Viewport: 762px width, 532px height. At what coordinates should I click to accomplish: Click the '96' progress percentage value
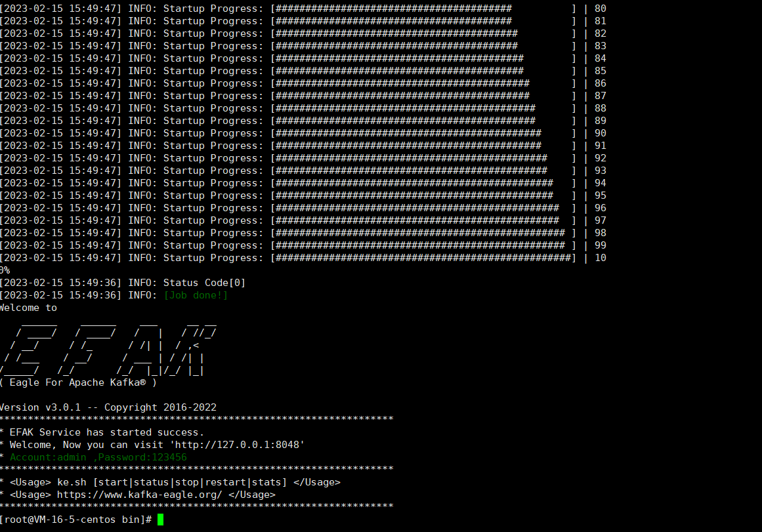pyautogui.click(x=600, y=208)
